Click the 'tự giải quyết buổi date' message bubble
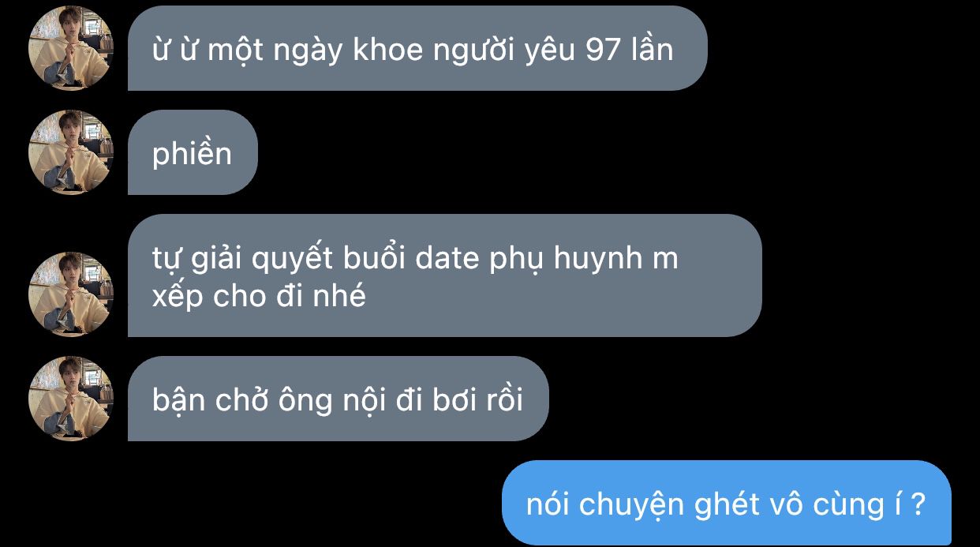 (x=444, y=275)
